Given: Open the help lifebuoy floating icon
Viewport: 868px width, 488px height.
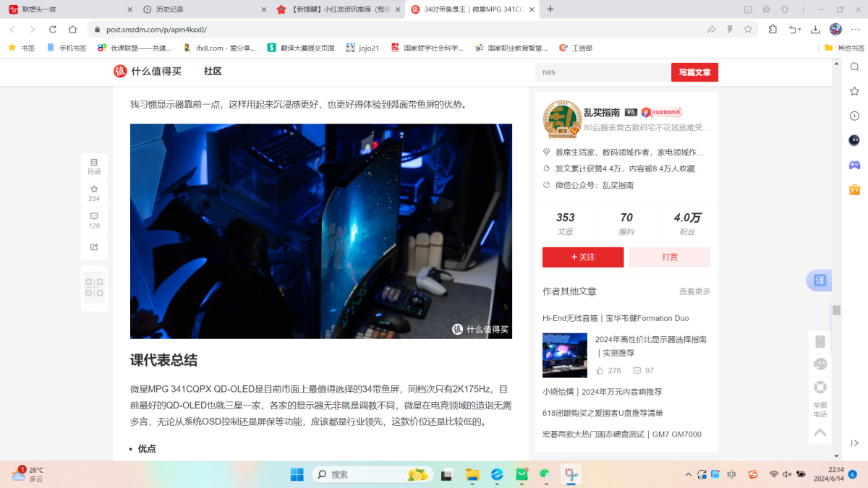Looking at the screenshot, I should [820, 387].
